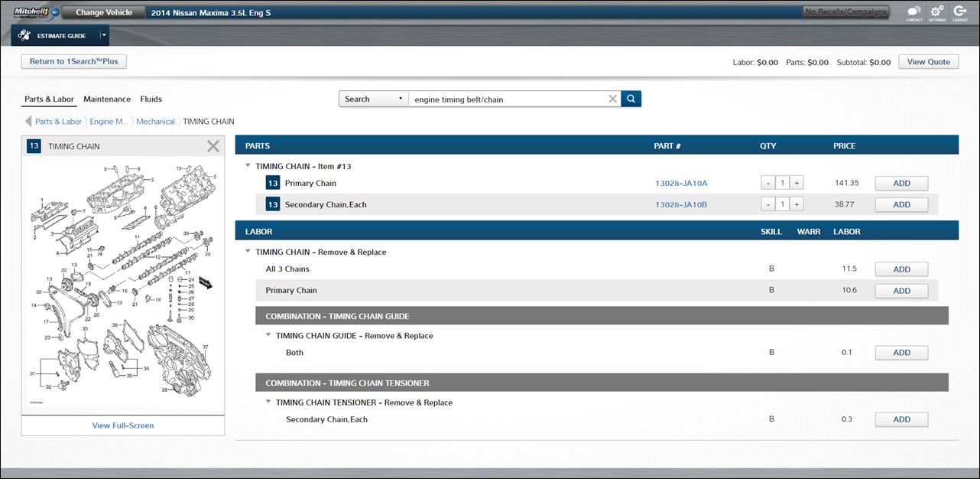Viewport: 980px width, 479px height.
Task: Expand the Estimate Guide dropdown arrow
Action: [104, 35]
